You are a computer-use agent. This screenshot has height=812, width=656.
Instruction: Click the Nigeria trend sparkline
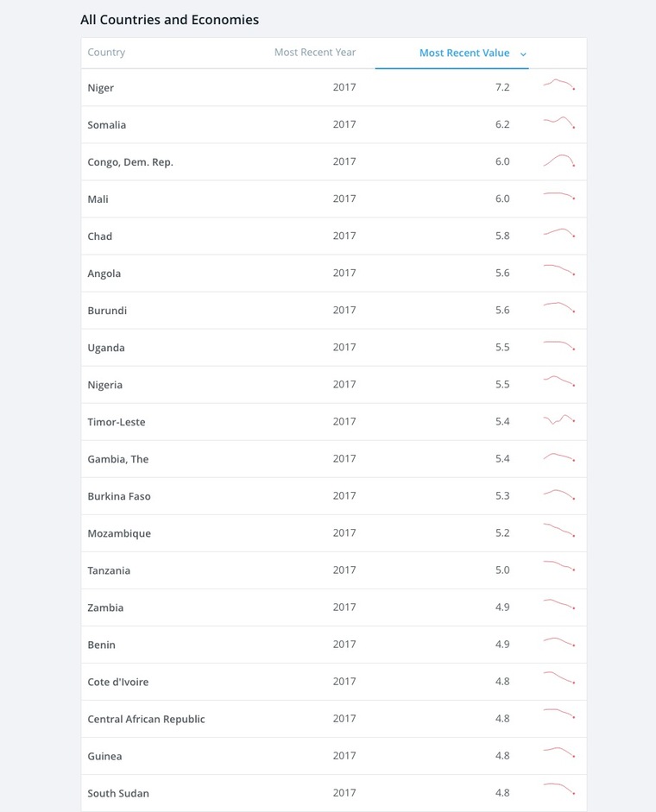[x=559, y=381]
